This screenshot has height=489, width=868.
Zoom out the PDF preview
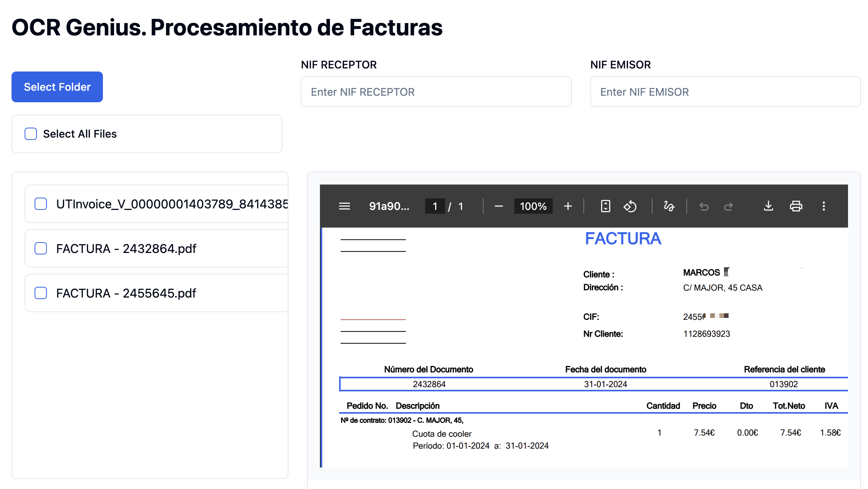pos(499,206)
